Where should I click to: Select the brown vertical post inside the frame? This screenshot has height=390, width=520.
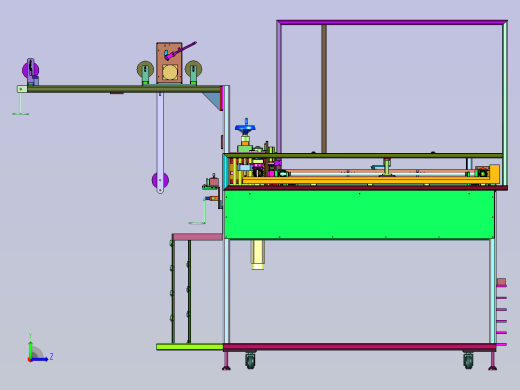click(324, 89)
